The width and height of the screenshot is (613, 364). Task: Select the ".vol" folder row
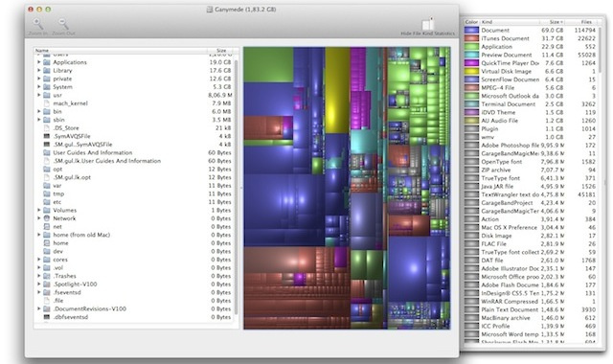134,267
